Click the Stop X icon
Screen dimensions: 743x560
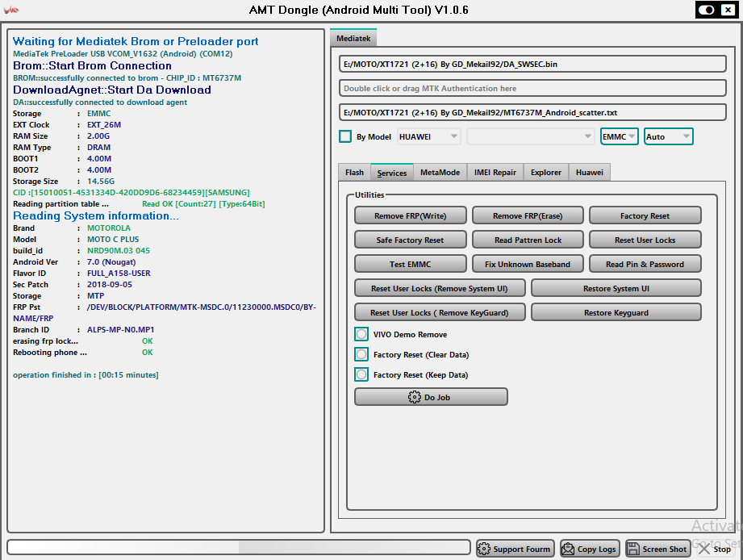coord(704,549)
